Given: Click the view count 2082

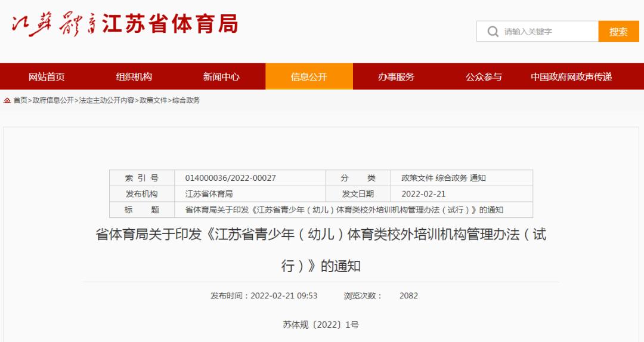Looking at the screenshot, I should pos(408,295).
